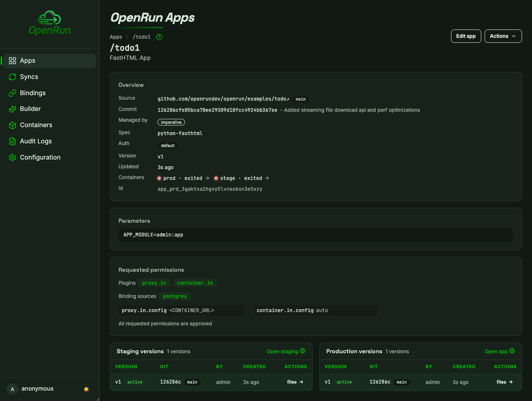Click the Bindings link icon
The width and height of the screenshot is (532, 401).
[12, 93]
